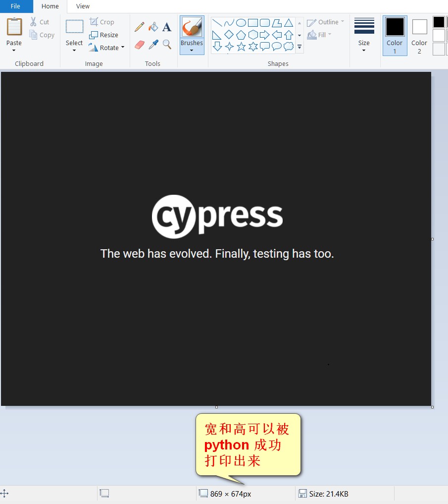This screenshot has width=448, height=504.
Task: Switch to the Home tab
Action: click(50, 6)
